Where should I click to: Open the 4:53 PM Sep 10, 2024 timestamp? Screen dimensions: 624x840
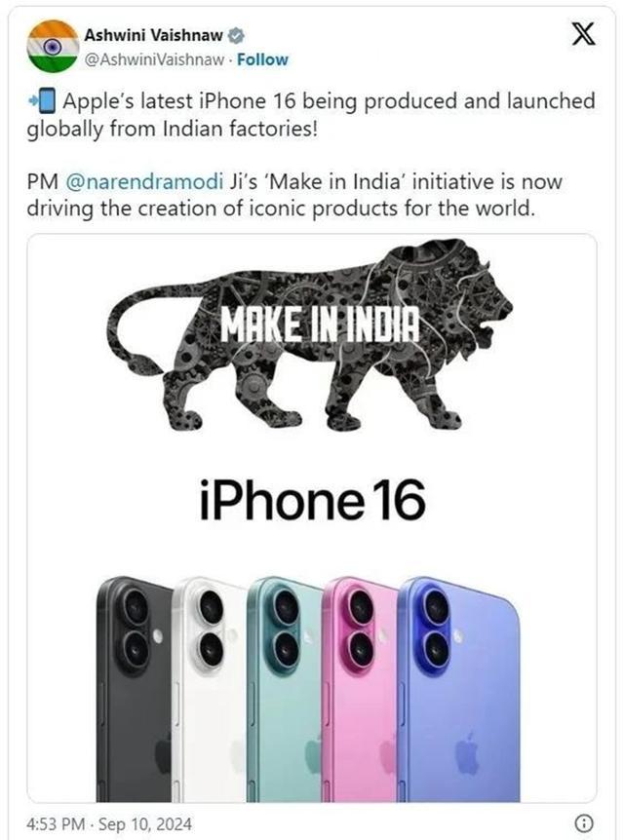[109, 823]
